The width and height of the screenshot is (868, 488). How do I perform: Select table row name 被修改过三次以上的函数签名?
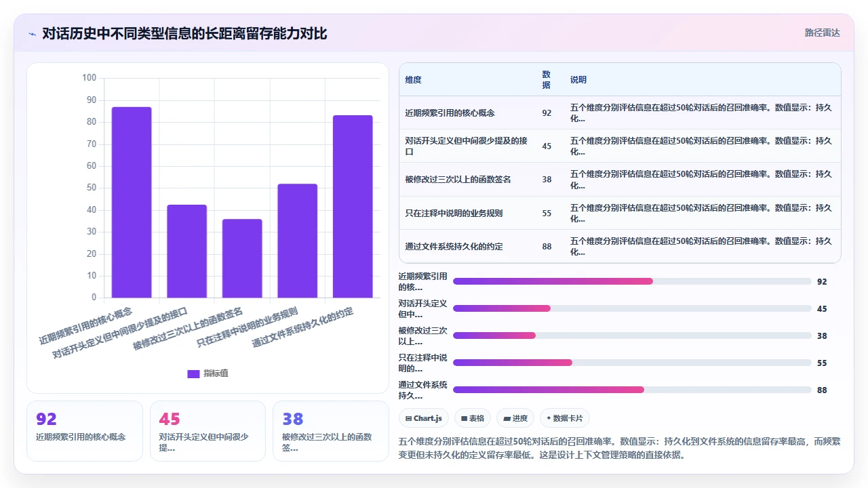coord(458,180)
